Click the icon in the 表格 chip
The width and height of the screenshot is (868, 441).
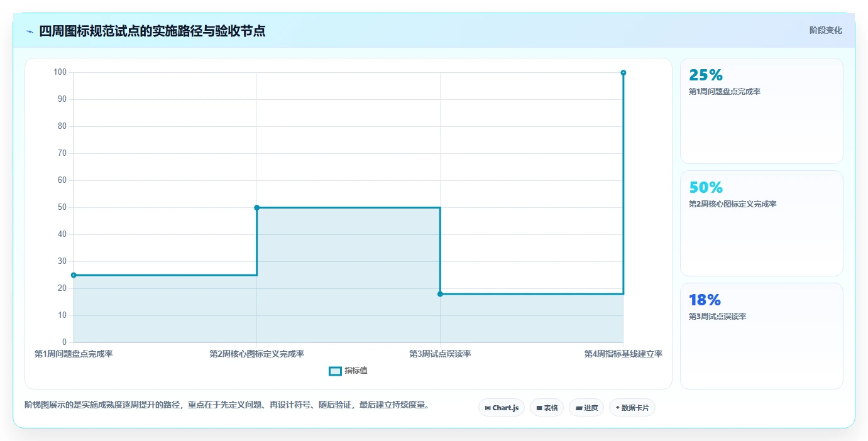point(539,408)
